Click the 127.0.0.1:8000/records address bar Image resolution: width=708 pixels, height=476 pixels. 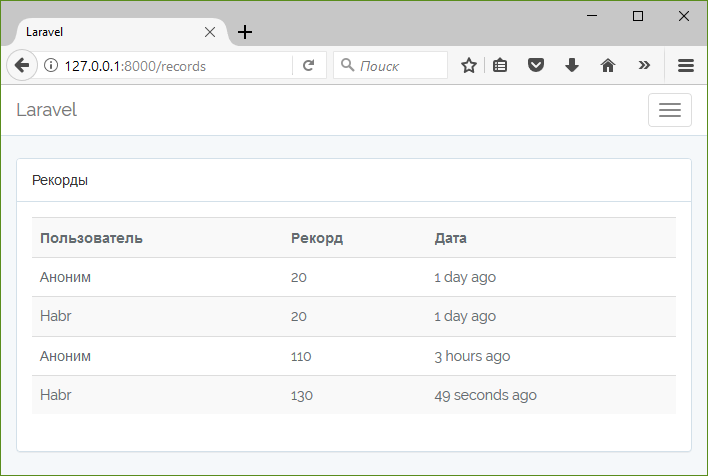coord(167,66)
